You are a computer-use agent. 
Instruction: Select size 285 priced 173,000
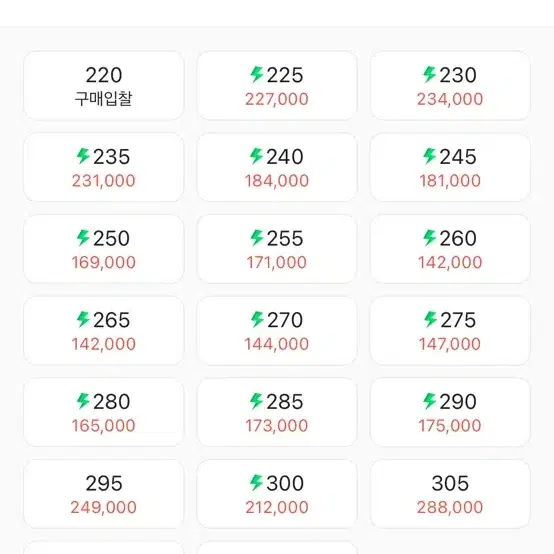point(277,412)
